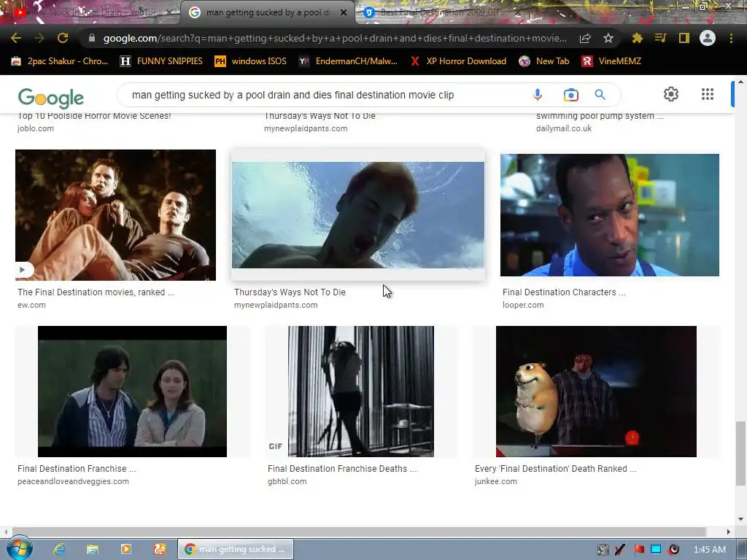Bookmark this page with the star icon
This screenshot has height=560, width=747.
click(608, 38)
